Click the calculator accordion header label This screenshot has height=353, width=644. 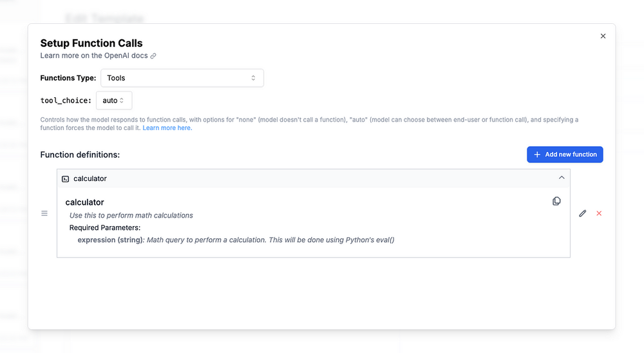(x=90, y=178)
